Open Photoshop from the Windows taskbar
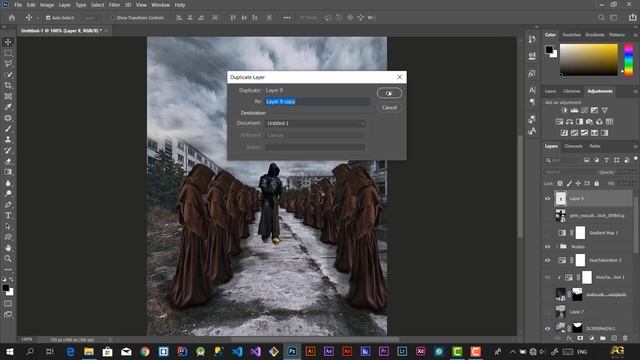This screenshot has height=360, width=640. [292, 351]
